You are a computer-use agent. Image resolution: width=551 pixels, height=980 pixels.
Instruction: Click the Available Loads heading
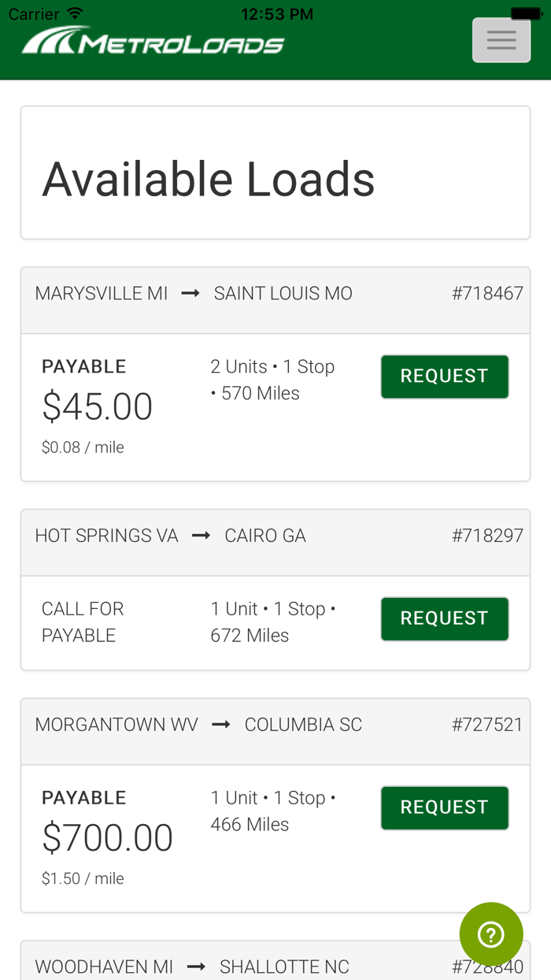coord(209,180)
